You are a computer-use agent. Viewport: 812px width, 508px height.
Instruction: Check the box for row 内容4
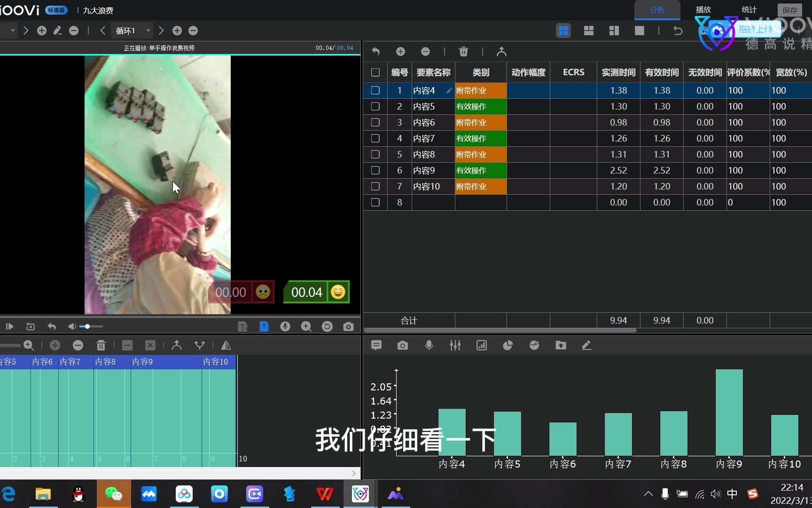coord(375,90)
